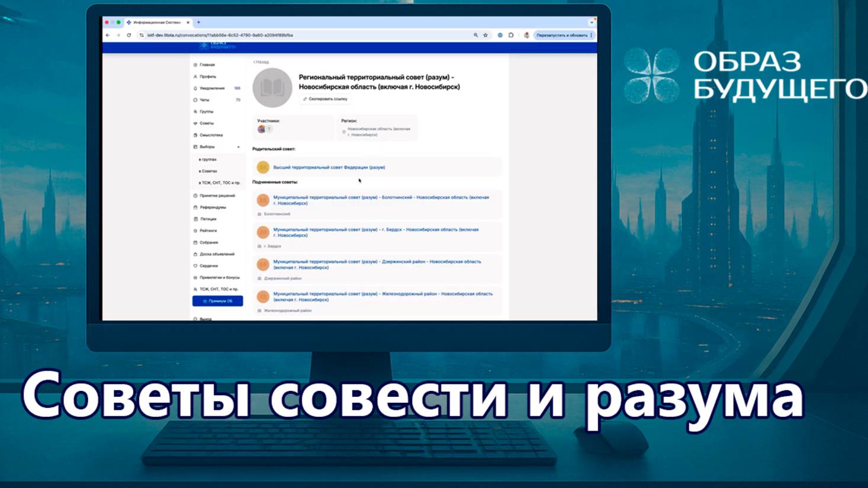This screenshot has width=868, height=488.
Task: Click the Профиль person icon in sidebar
Action: coord(195,76)
